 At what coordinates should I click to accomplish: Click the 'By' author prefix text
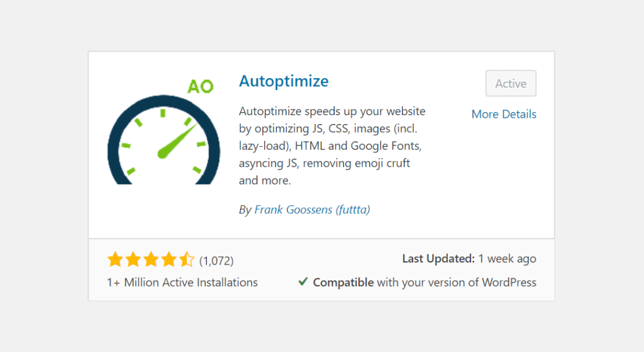pyautogui.click(x=245, y=210)
